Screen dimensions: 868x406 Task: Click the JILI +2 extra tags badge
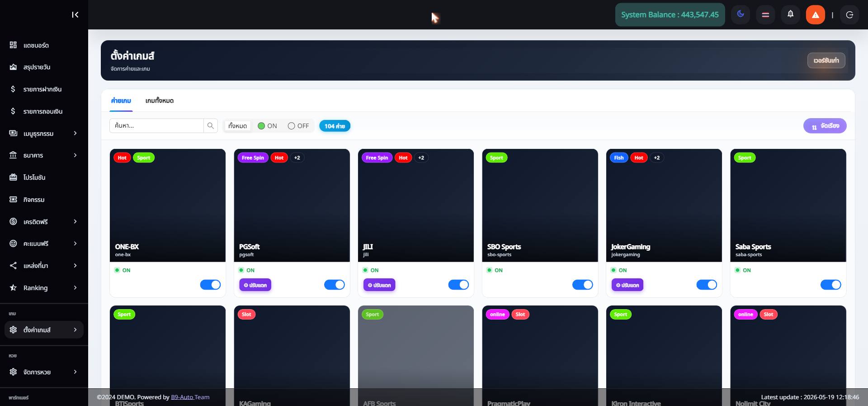pos(421,158)
